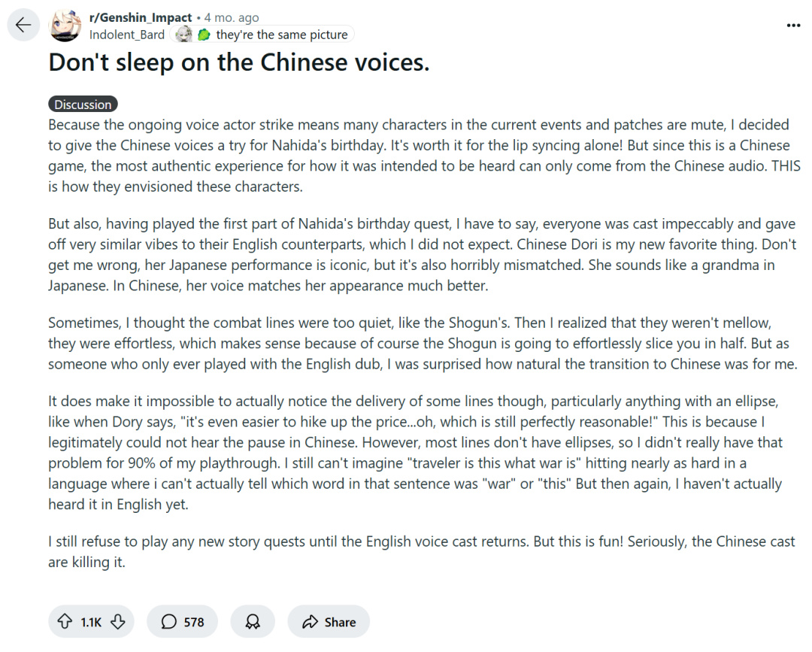Click the "they're the same picture" user flair
The image size is (812, 652).
[x=281, y=35]
